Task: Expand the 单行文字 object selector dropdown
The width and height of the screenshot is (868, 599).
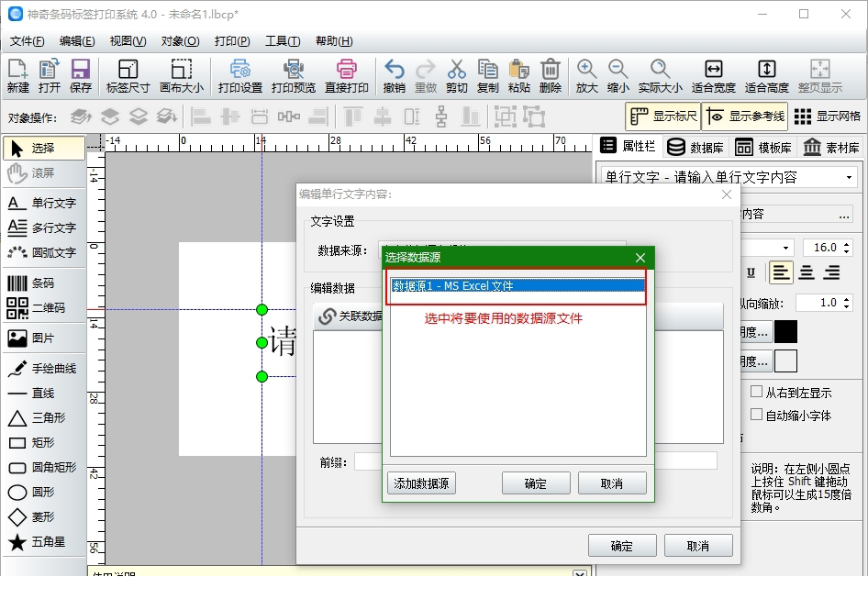Action: tap(849, 177)
